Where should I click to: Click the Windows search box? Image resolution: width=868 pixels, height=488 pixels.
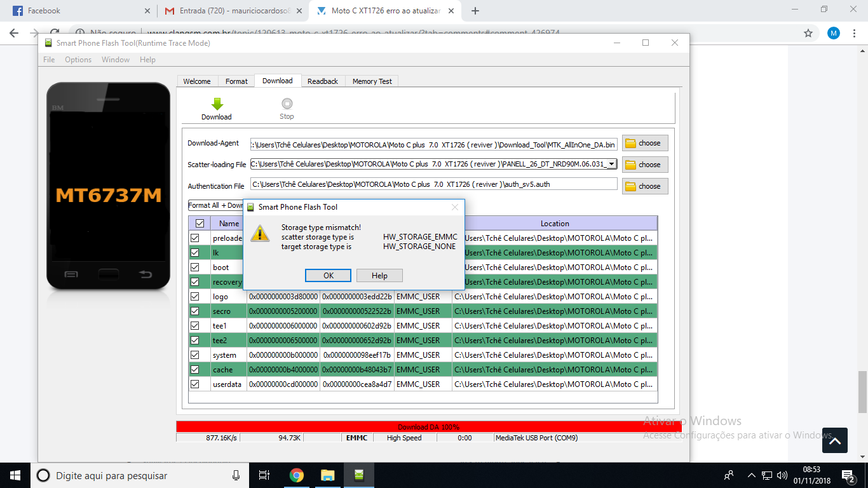click(x=139, y=475)
